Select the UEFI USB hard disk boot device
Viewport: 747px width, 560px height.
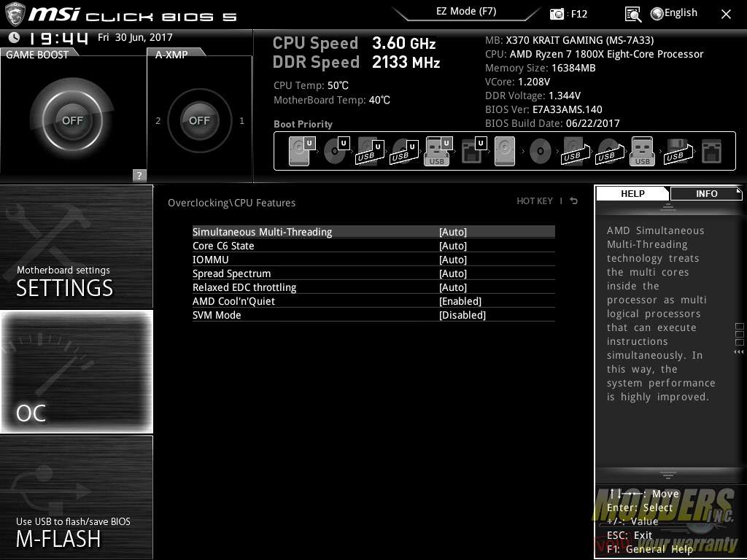370,152
